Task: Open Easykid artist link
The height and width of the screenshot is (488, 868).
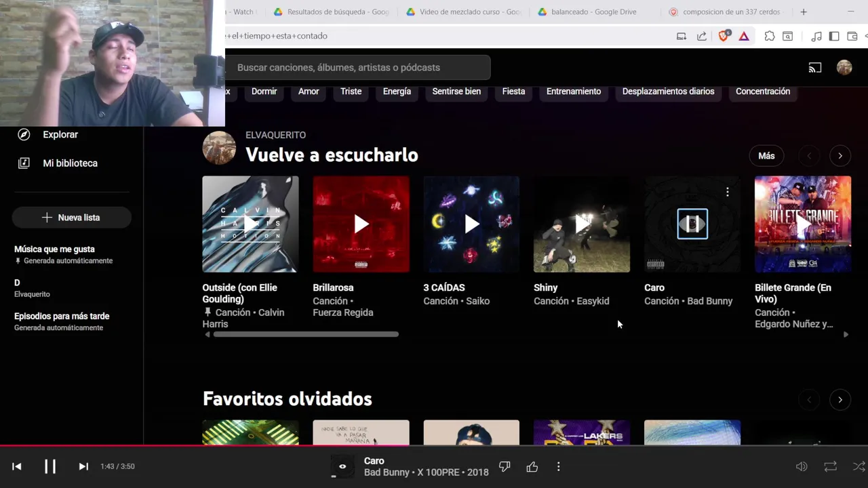Action: [x=592, y=301]
